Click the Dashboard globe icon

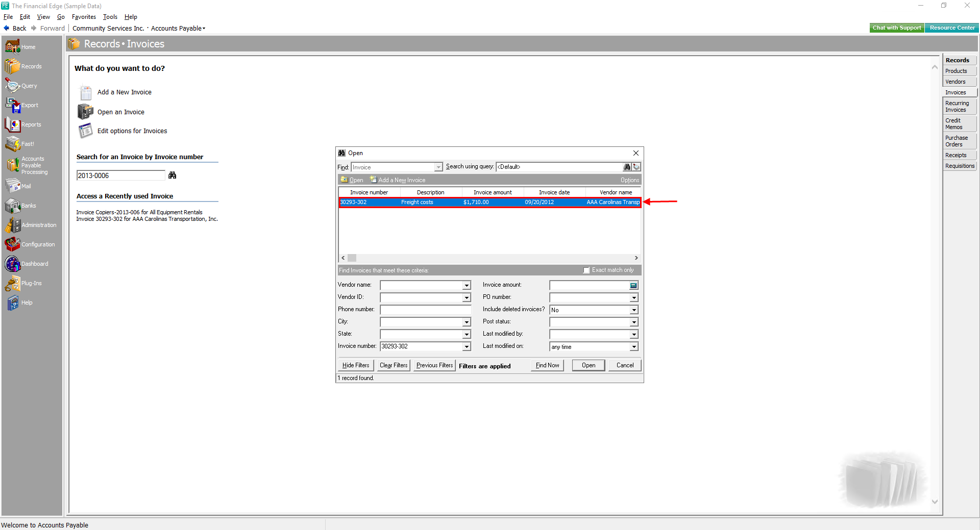[12, 264]
